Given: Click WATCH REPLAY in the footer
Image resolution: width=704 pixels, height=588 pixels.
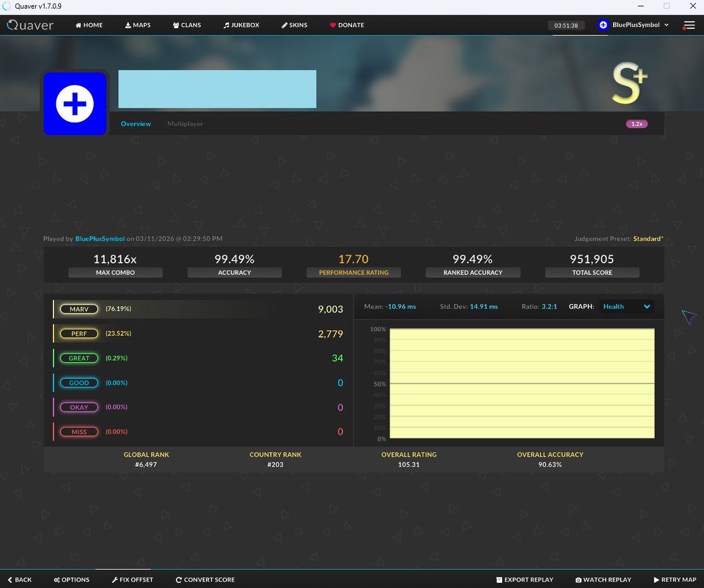Looking at the screenshot, I should [x=603, y=579].
